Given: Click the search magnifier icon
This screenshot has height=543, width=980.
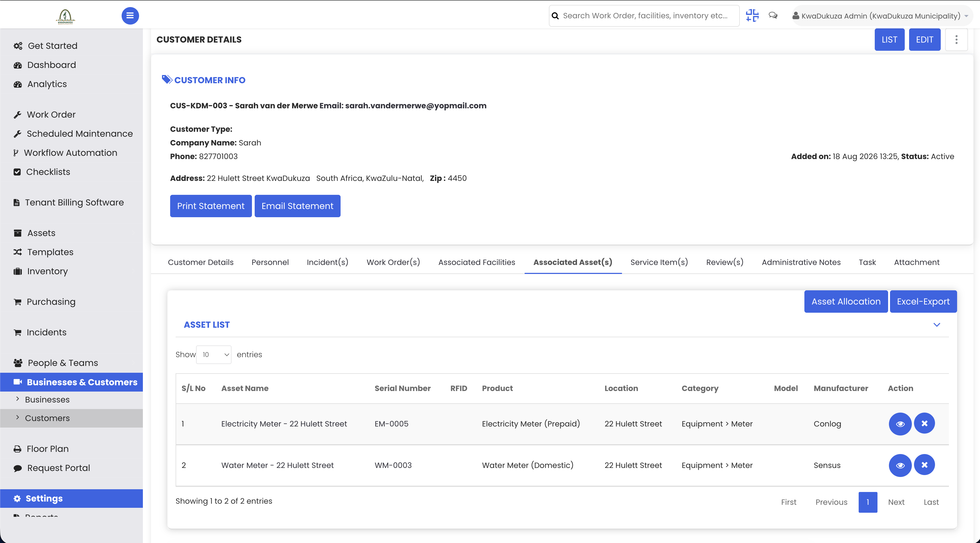Looking at the screenshot, I should (555, 16).
